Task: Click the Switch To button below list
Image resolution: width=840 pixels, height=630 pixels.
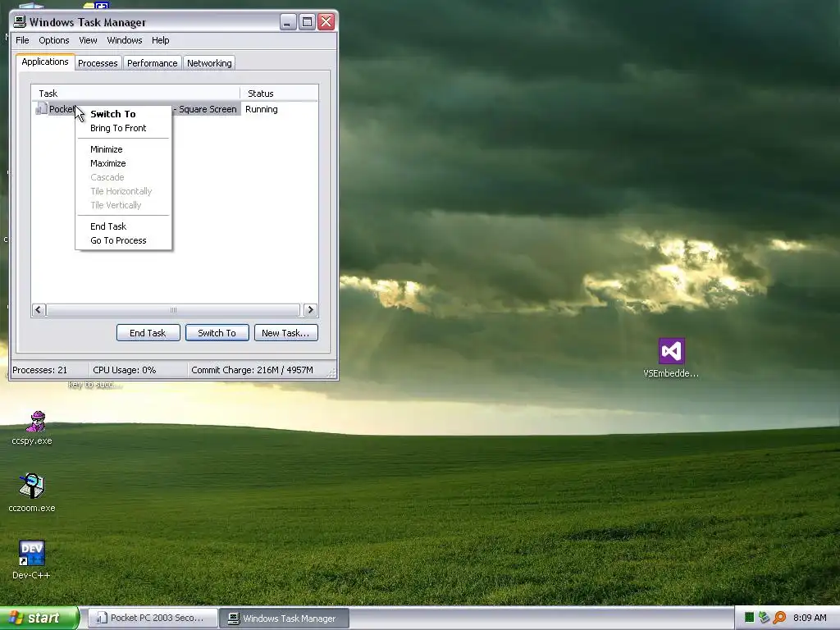Action: [217, 333]
